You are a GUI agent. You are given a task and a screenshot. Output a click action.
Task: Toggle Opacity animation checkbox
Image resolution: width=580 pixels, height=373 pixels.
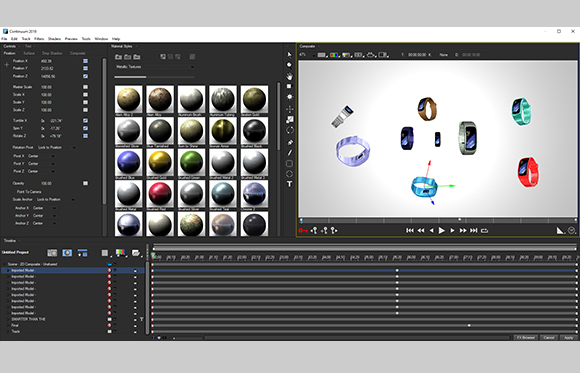point(85,183)
